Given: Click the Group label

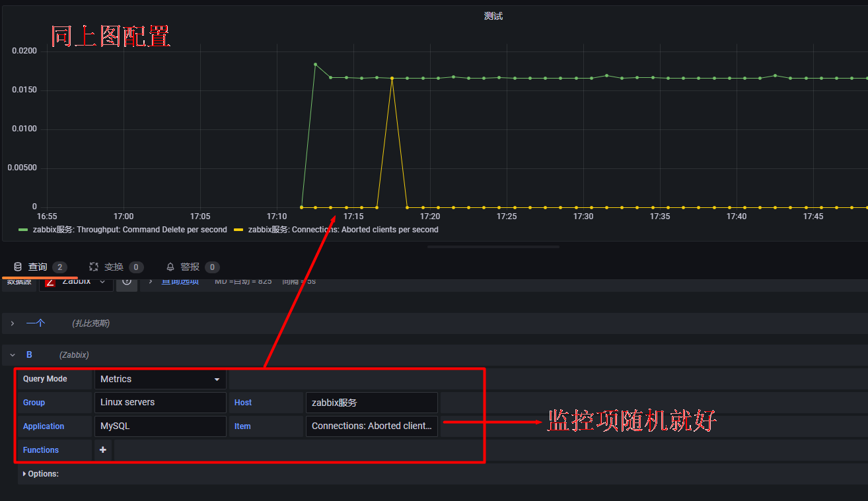Looking at the screenshot, I should [34, 403].
